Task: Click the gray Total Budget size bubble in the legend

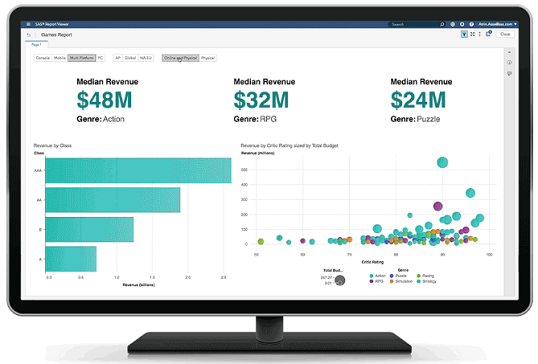Action: click(x=340, y=280)
